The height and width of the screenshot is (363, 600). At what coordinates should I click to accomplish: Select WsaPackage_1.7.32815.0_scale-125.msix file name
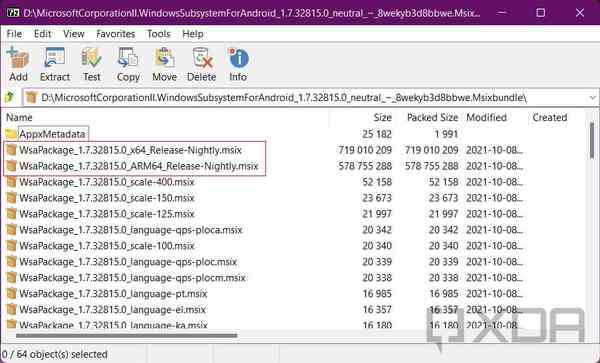click(x=107, y=214)
